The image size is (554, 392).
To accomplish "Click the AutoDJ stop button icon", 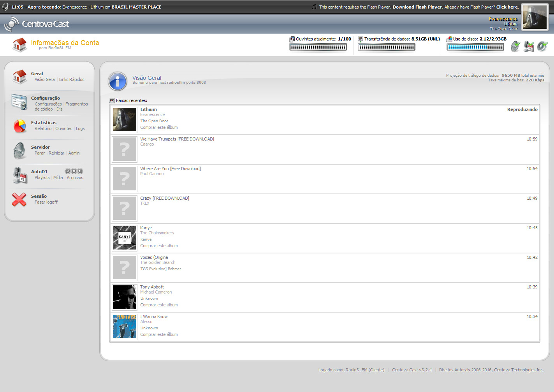I will coord(74,171).
